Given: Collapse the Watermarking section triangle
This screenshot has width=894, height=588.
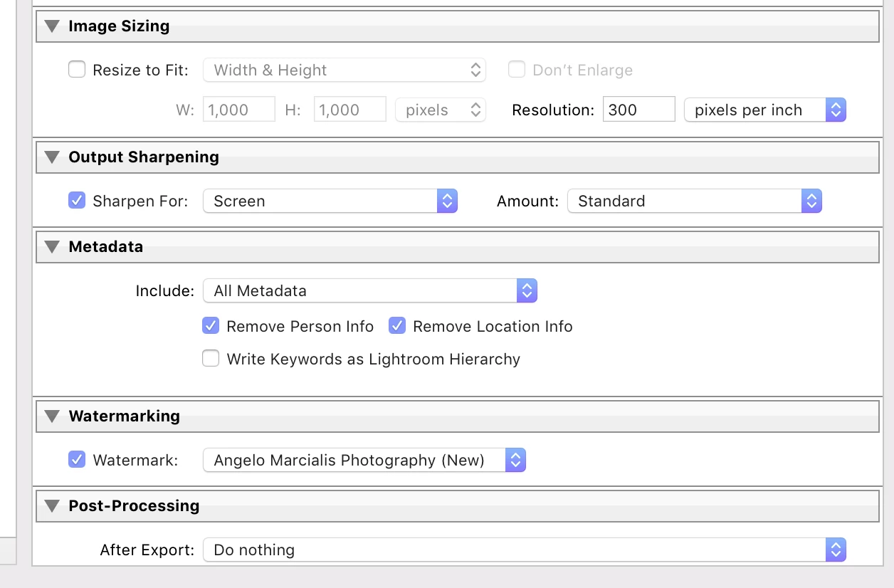Looking at the screenshot, I should [x=52, y=416].
